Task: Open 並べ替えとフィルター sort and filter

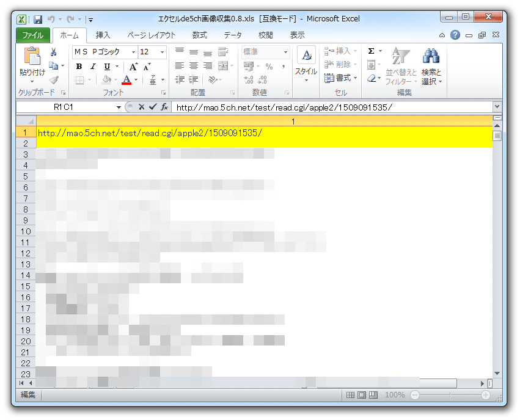Action: coord(401,66)
